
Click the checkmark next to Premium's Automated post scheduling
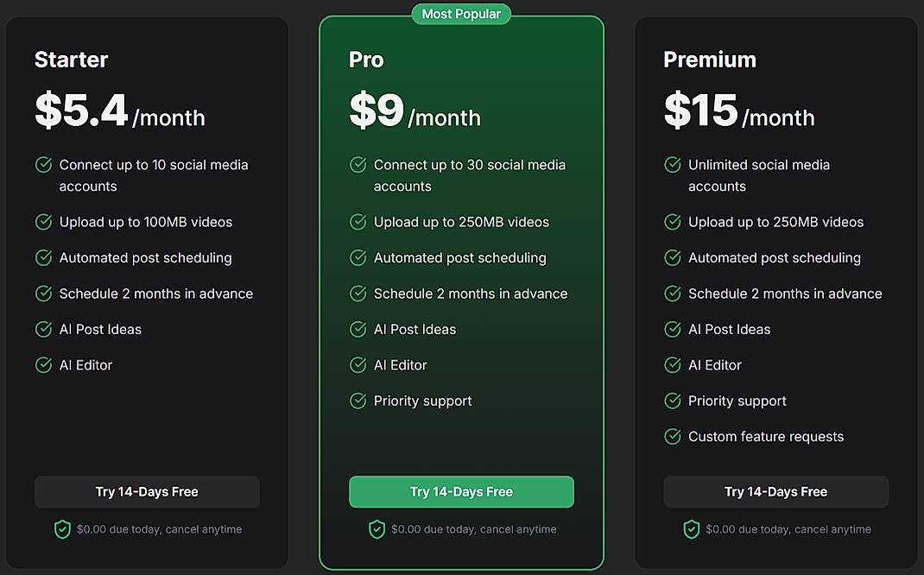[672, 257]
